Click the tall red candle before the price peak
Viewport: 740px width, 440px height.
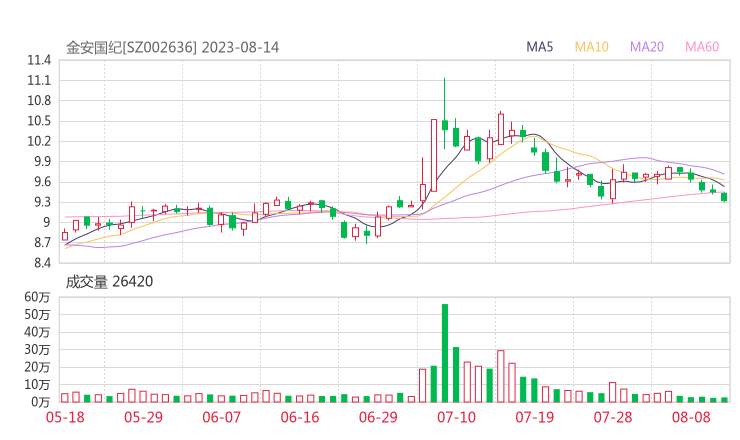coord(434,155)
